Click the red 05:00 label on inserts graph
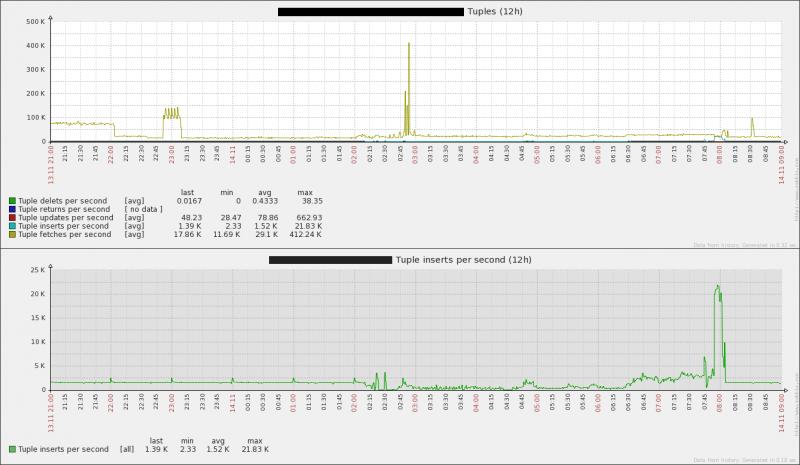800x465 pixels. pyautogui.click(x=537, y=402)
